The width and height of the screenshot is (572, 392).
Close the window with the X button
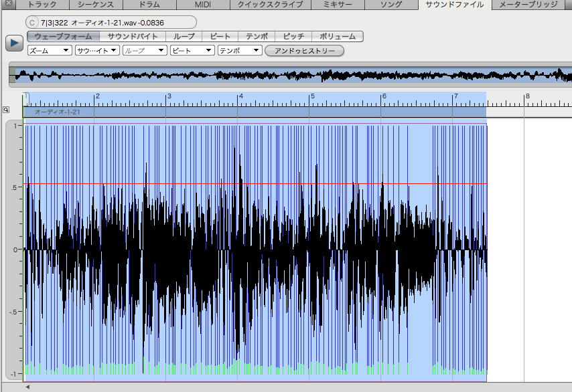8,3
